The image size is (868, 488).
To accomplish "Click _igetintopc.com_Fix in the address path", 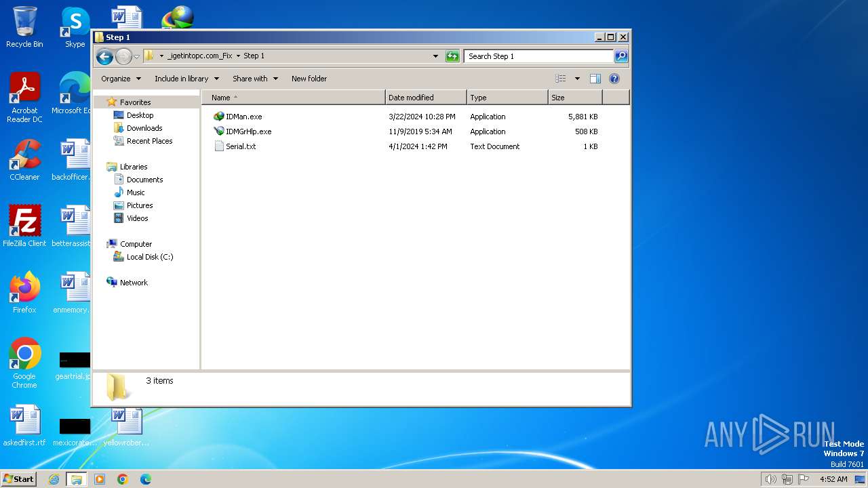I will [199, 56].
